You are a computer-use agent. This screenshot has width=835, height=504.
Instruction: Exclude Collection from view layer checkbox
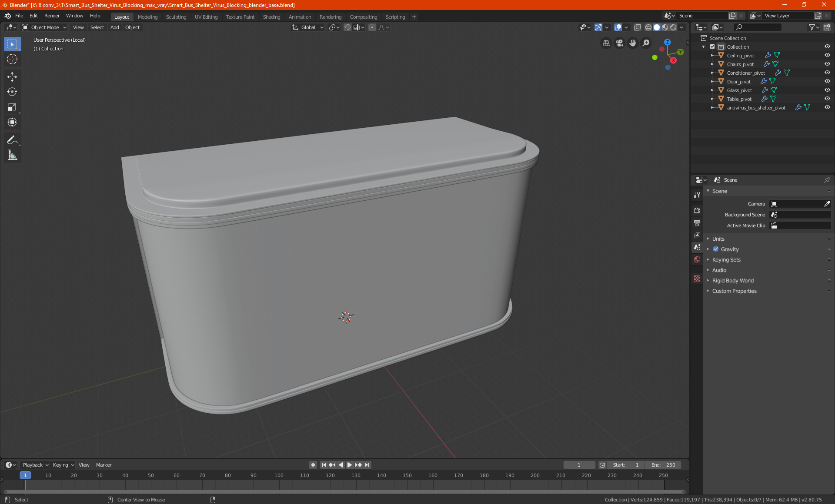(x=712, y=46)
